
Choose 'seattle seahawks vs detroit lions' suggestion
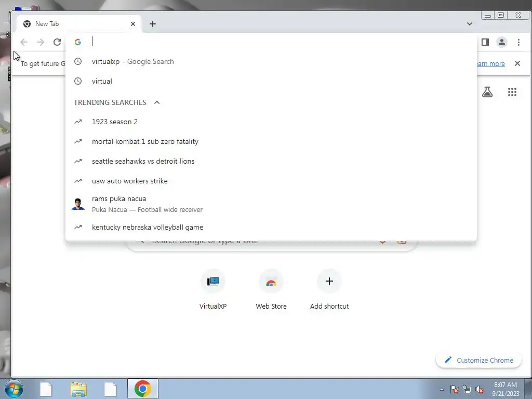coord(271,161)
